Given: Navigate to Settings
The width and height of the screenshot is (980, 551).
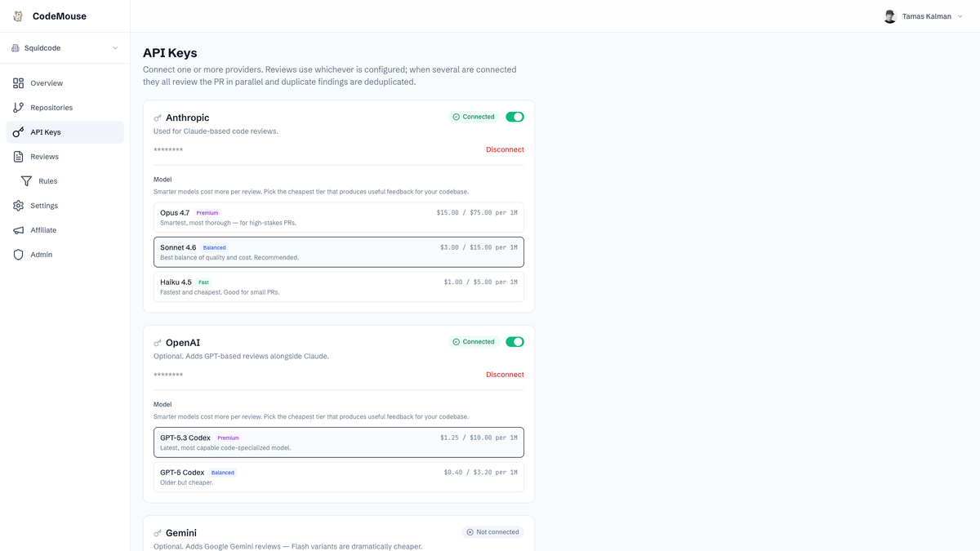Looking at the screenshot, I should click(65, 206).
